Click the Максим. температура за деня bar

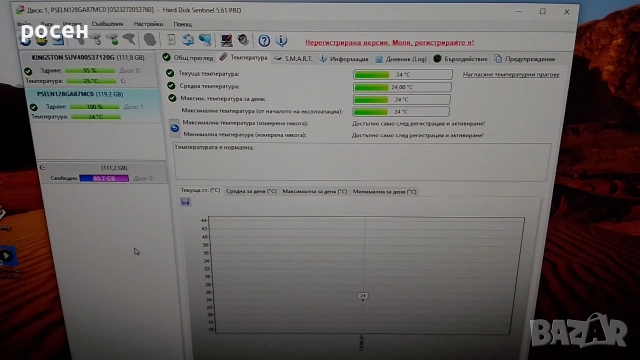point(401,100)
